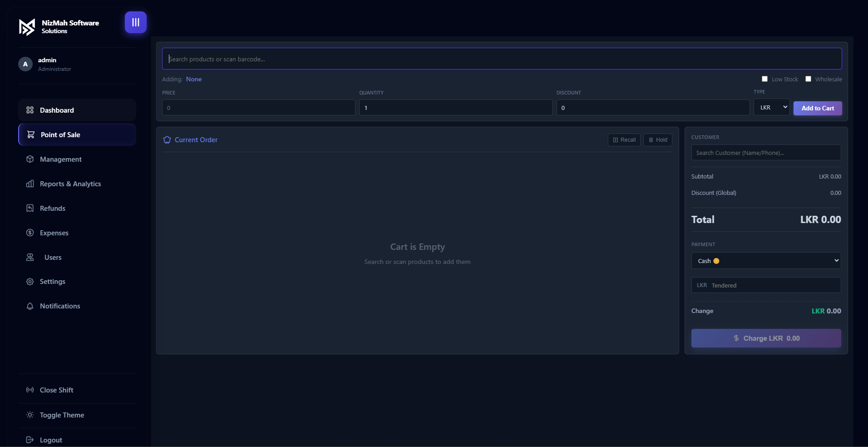Click the Expenses dollar coin icon

coord(30,233)
